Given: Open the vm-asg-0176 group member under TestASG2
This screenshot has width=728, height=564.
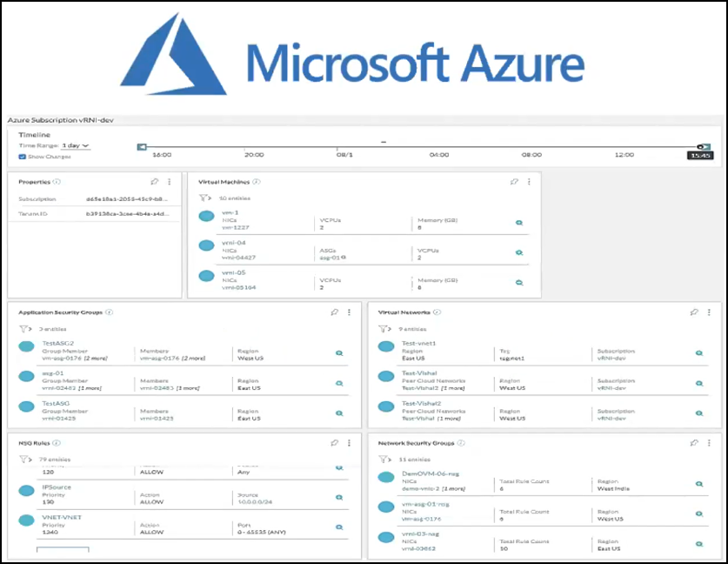Looking at the screenshot, I should [x=62, y=359].
